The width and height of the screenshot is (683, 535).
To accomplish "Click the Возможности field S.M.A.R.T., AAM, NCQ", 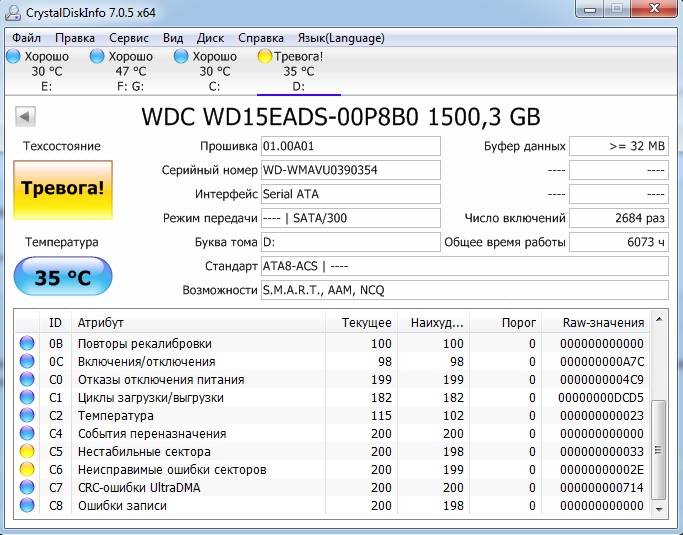I will [x=465, y=290].
